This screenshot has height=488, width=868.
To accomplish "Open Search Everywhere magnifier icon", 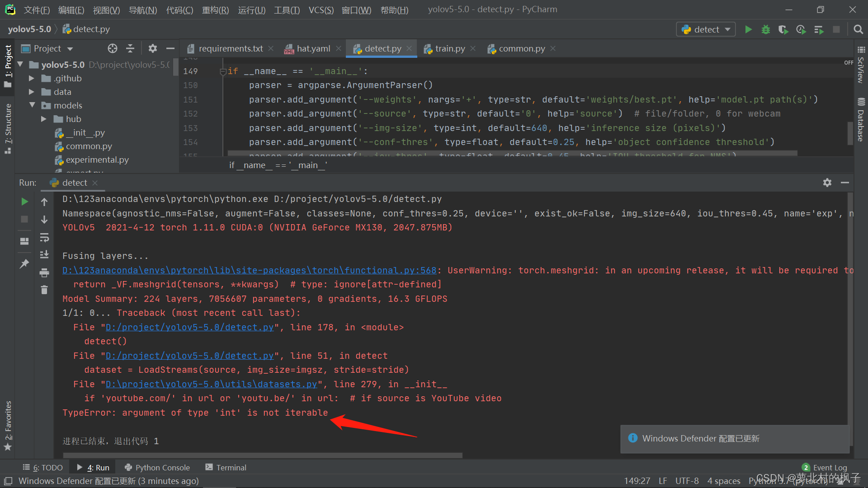I will [858, 29].
